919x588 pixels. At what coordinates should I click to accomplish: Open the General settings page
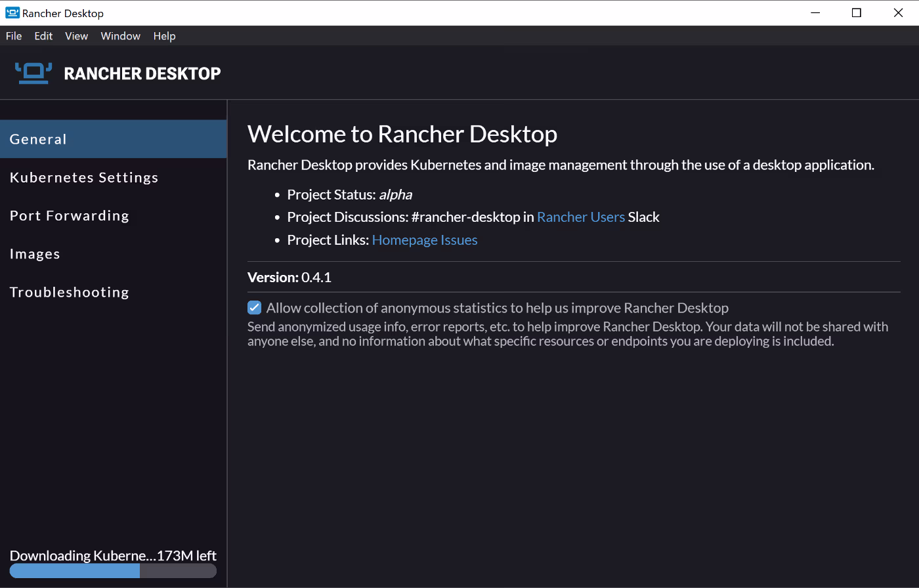(x=37, y=139)
